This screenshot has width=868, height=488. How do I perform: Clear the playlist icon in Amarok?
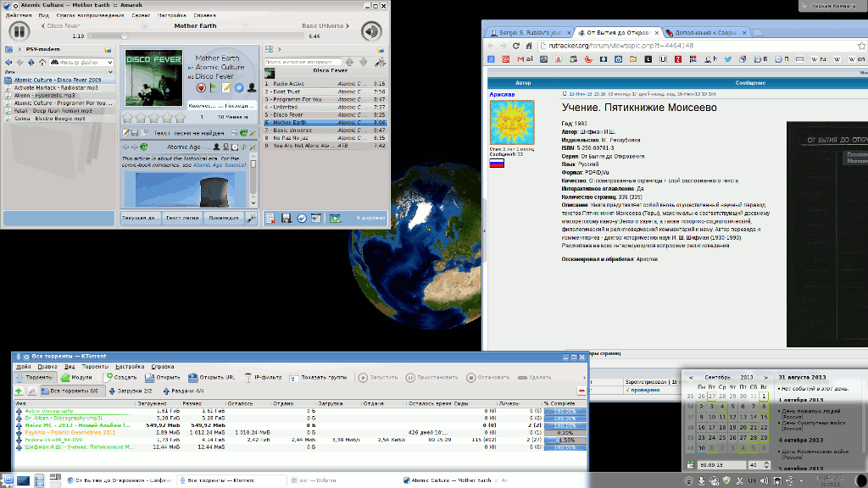pos(270,218)
